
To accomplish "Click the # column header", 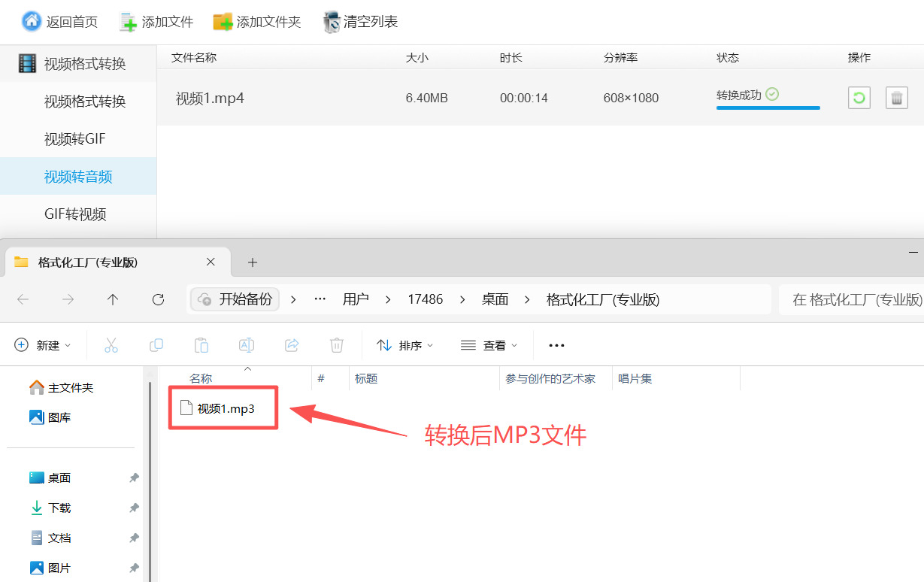I will tap(321, 379).
